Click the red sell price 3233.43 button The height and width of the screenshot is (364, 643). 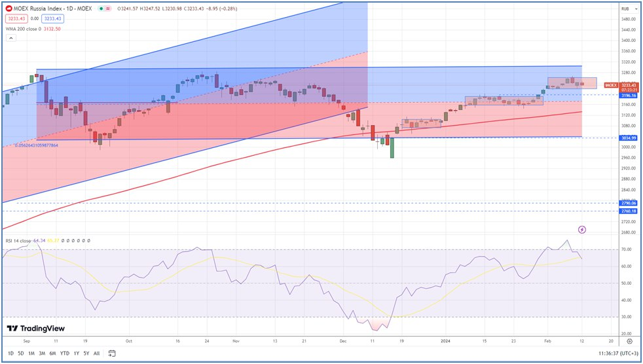tap(17, 18)
